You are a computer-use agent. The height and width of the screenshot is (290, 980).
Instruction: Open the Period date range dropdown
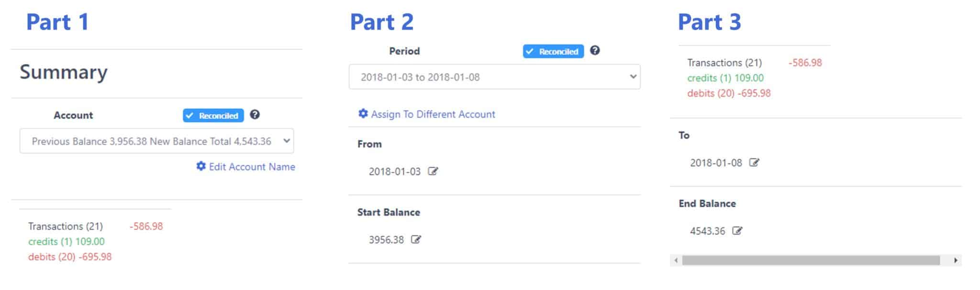(x=494, y=77)
